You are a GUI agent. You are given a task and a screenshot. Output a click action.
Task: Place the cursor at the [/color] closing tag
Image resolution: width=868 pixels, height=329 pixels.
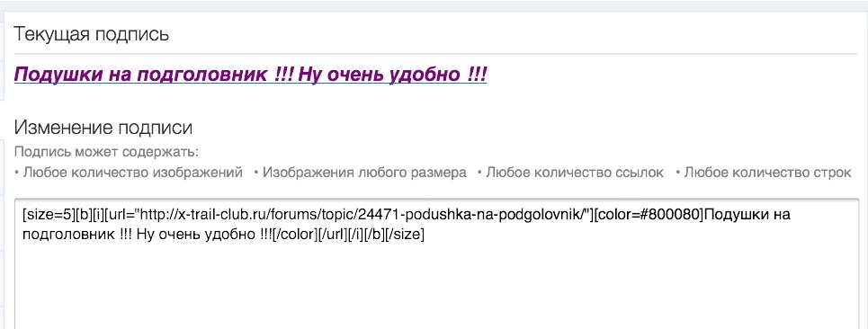point(294,235)
